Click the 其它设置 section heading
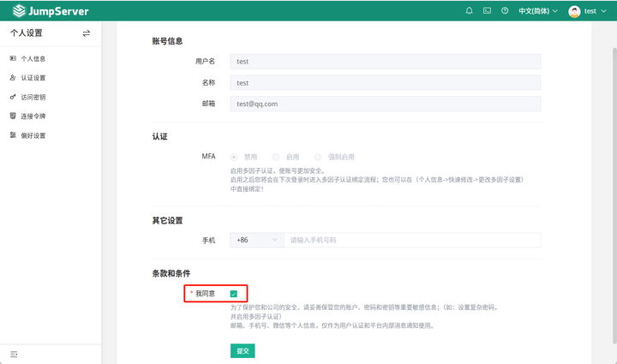This screenshot has height=364, width=617. click(167, 221)
